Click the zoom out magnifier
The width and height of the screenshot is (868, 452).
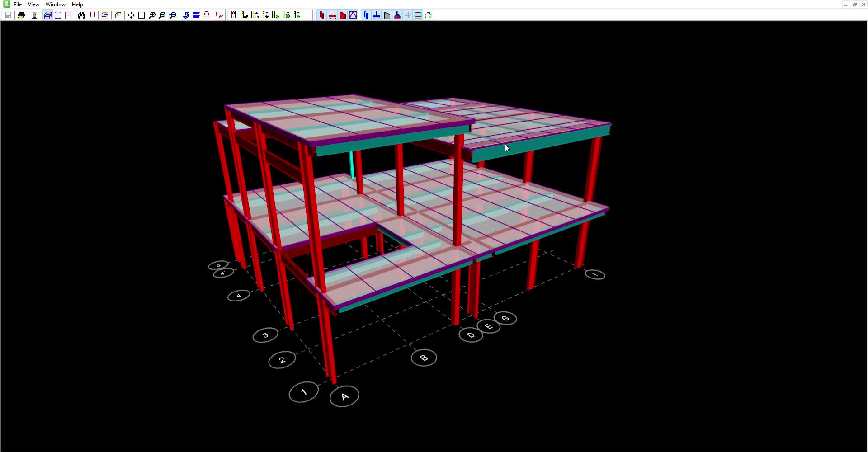coord(162,15)
